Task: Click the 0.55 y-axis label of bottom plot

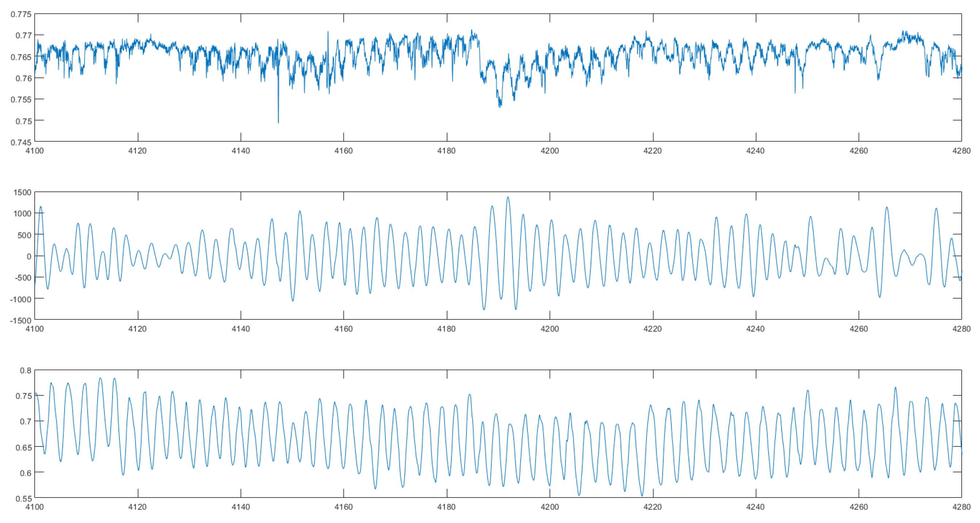Action: (23, 498)
